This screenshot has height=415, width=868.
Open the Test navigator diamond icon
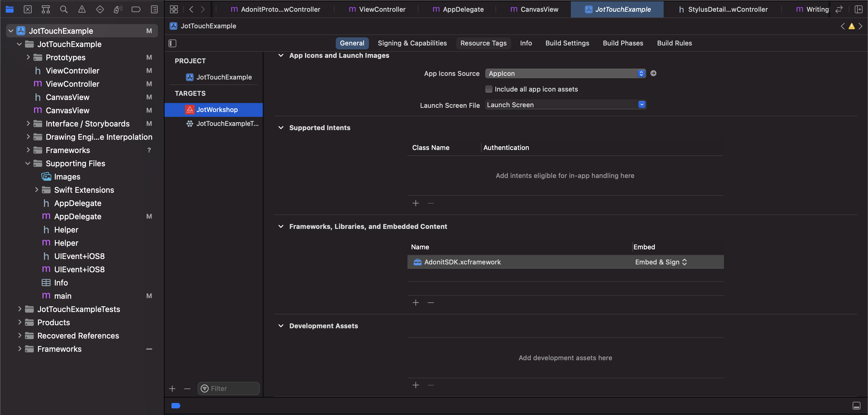100,9
